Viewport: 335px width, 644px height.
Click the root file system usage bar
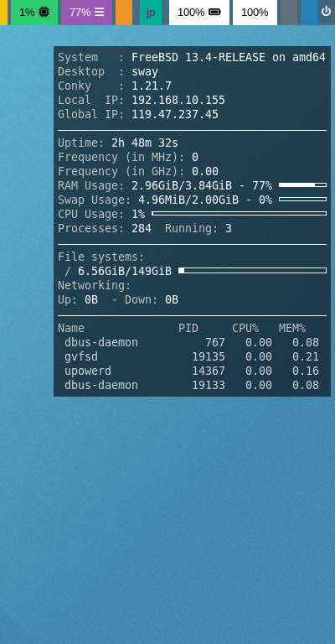click(253, 270)
